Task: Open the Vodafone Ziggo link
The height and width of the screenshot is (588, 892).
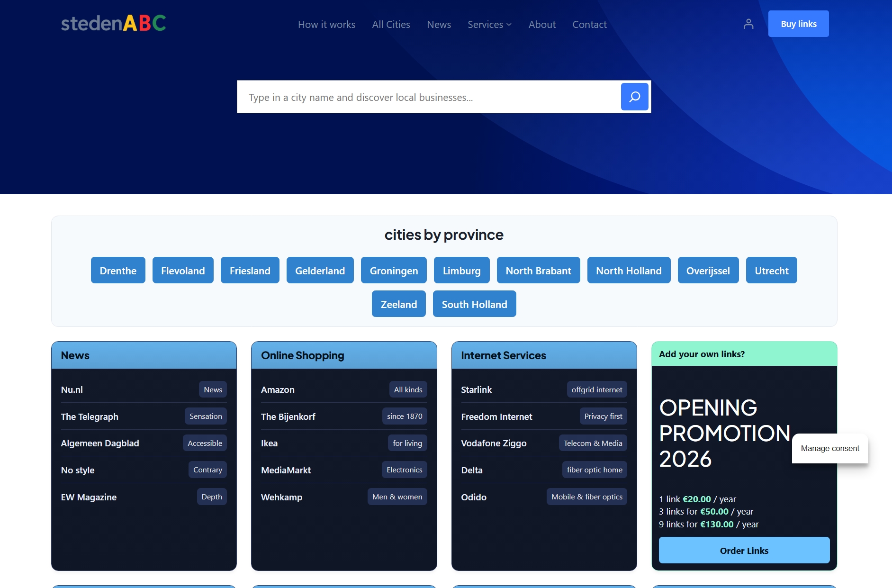Action: point(494,443)
